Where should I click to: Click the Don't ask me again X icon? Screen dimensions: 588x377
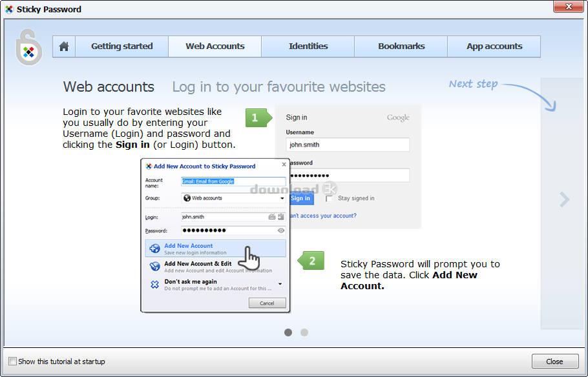pyautogui.click(x=154, y=285)
